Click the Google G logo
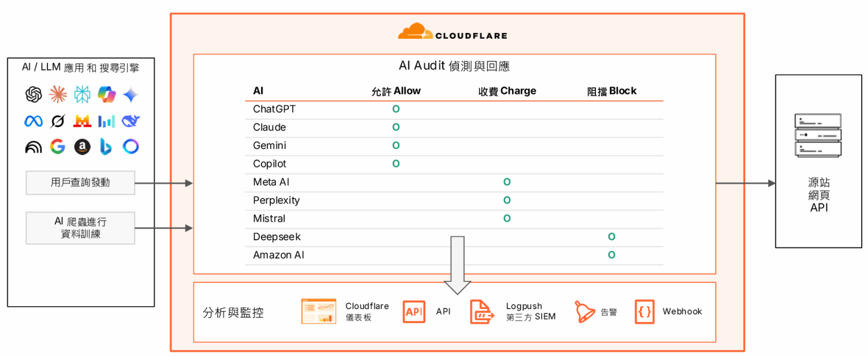The image size is (868, 356). point(58,147)
